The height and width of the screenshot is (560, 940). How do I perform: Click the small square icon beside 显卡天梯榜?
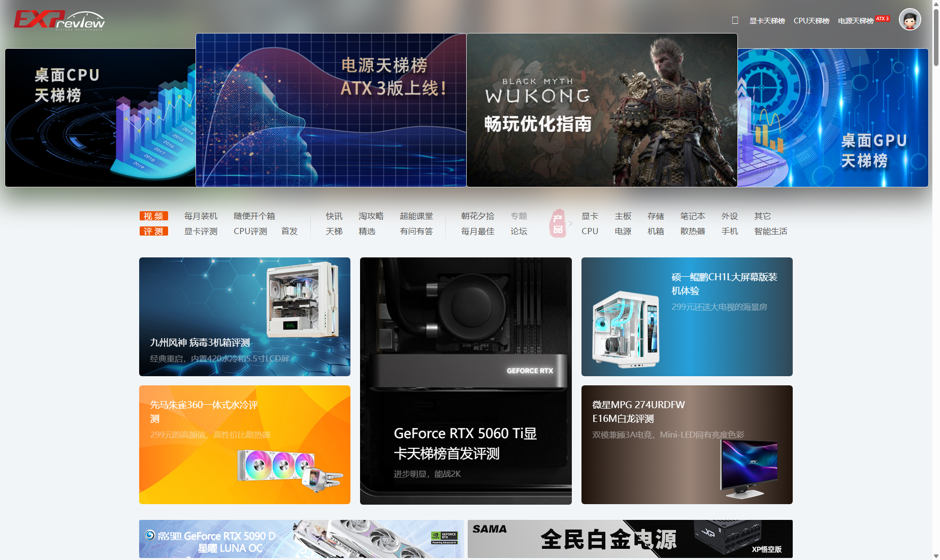tap(735, 20)
